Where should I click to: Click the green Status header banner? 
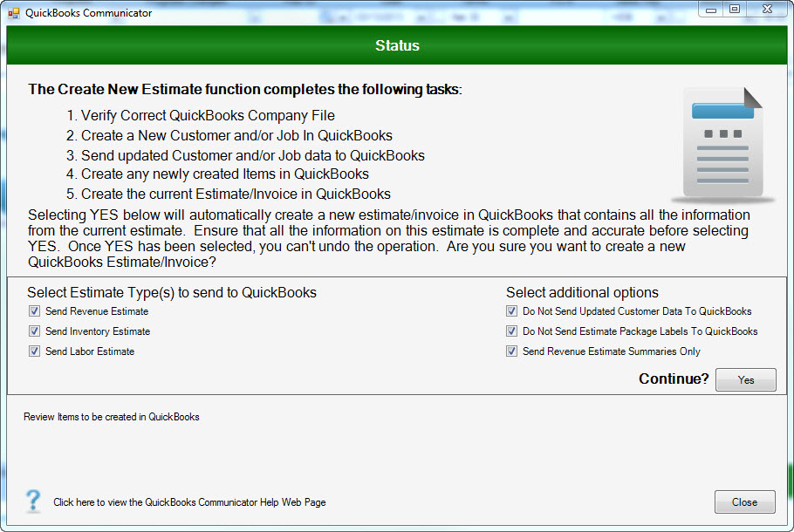[x=397, y=45]
